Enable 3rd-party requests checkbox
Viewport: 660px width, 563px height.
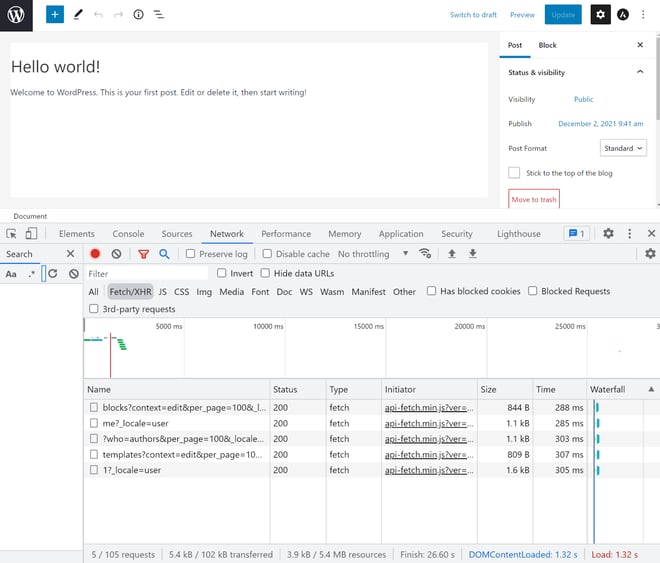(93, 308)
